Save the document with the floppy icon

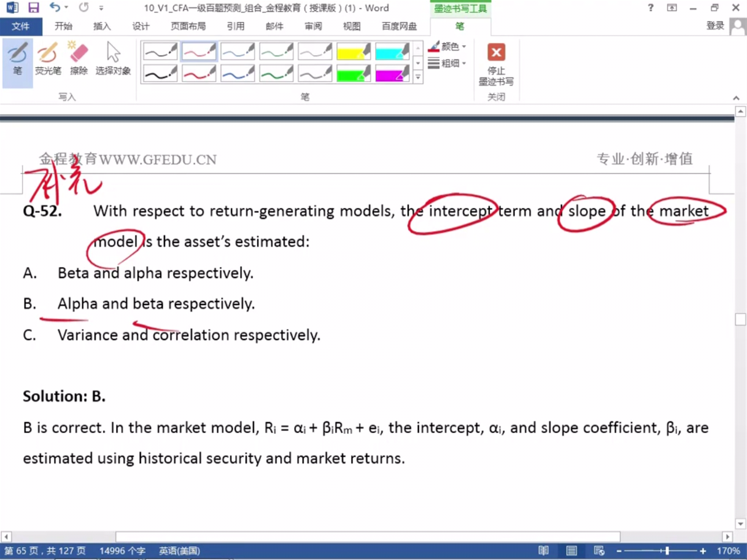(x=34, y=7)
